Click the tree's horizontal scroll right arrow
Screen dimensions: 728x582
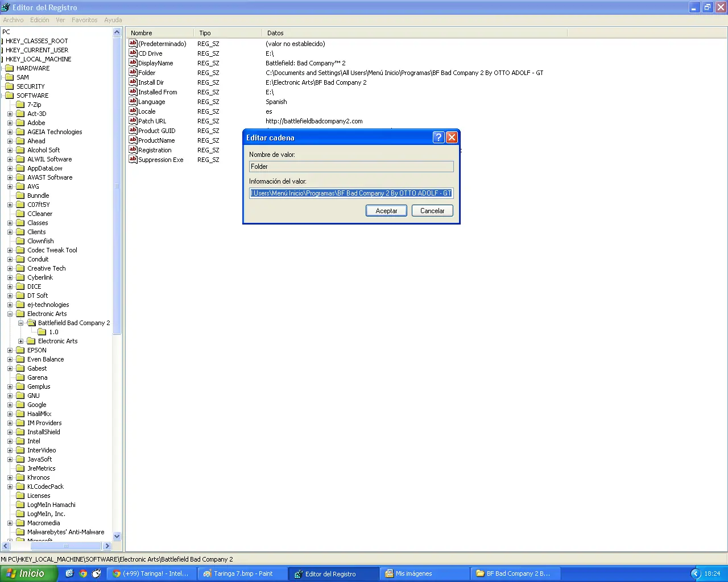tap(107, 546)
